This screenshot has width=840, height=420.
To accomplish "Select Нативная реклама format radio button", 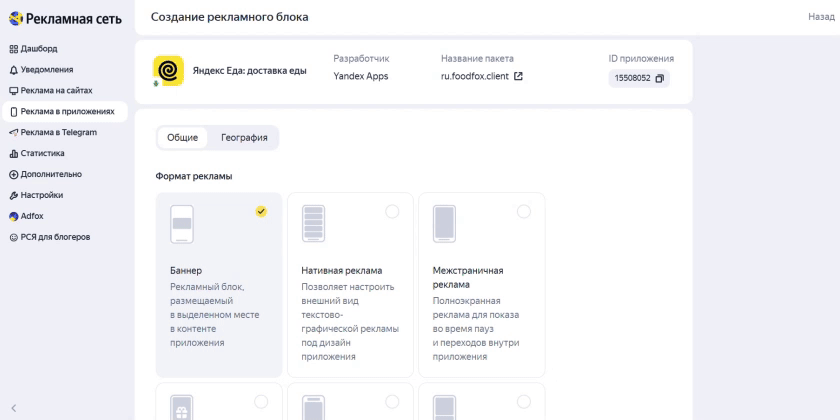I will [392, 211].
